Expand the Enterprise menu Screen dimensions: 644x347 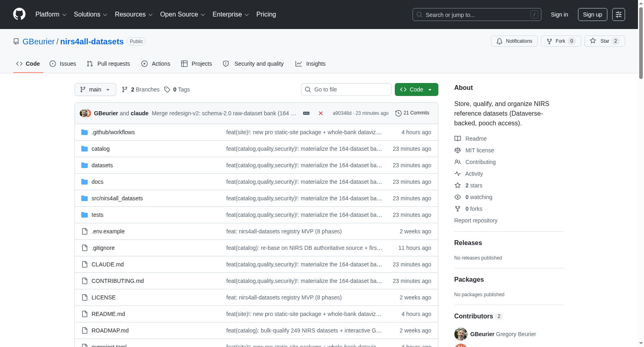coord(231,15)
